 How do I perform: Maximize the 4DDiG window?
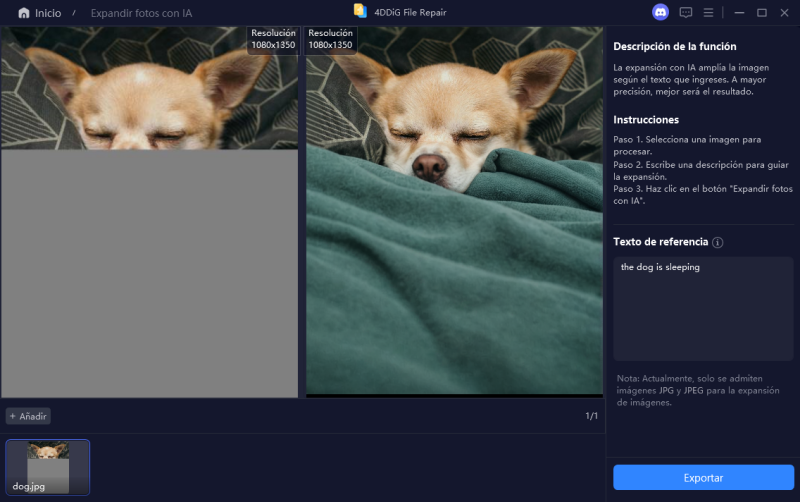[762, 13]
